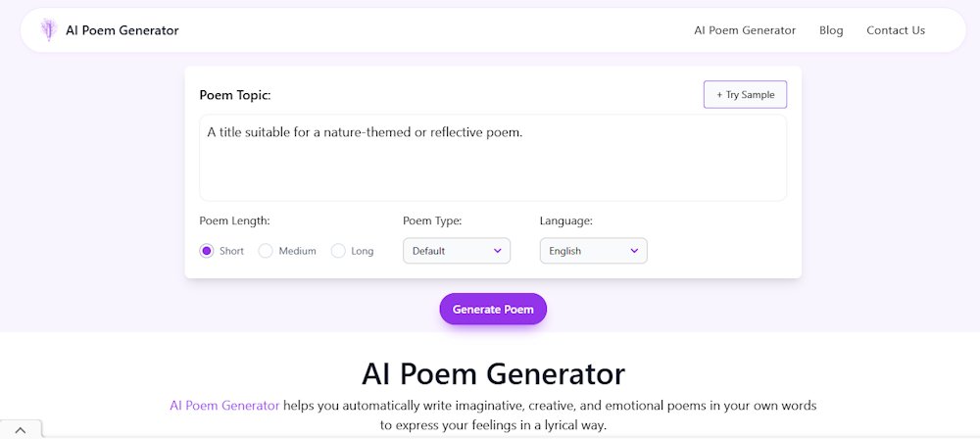Click the + Try Sample button
Image resolution: width=980 pixels, height=439 pixels.
745,94
